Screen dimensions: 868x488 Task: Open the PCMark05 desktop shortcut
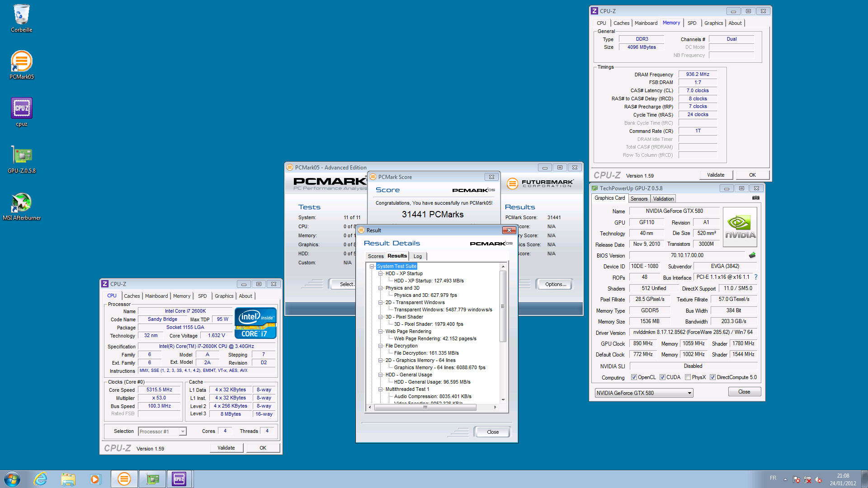click(x=22, y=65)
